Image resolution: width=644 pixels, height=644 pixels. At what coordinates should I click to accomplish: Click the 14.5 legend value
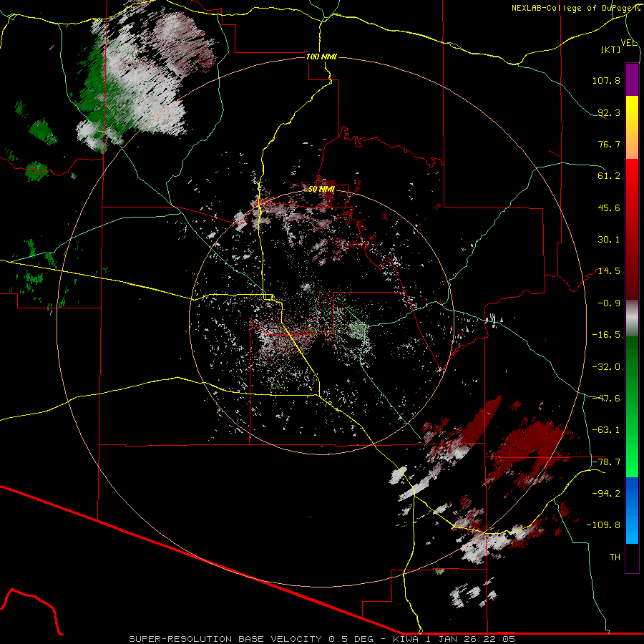pyautogui.click(x=609, y=271)
